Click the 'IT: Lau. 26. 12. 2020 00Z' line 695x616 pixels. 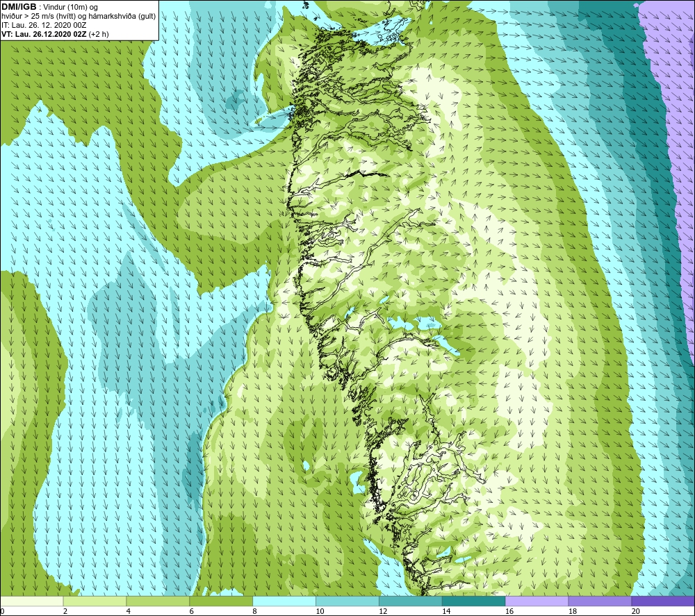[x=44, y=25]
